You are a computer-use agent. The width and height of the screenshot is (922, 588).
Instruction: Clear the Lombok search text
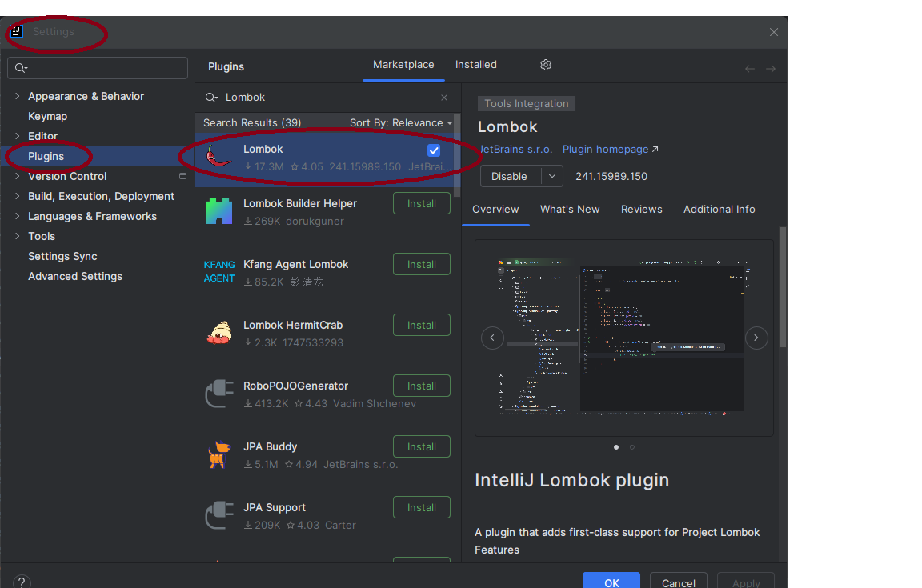point(444,98)
